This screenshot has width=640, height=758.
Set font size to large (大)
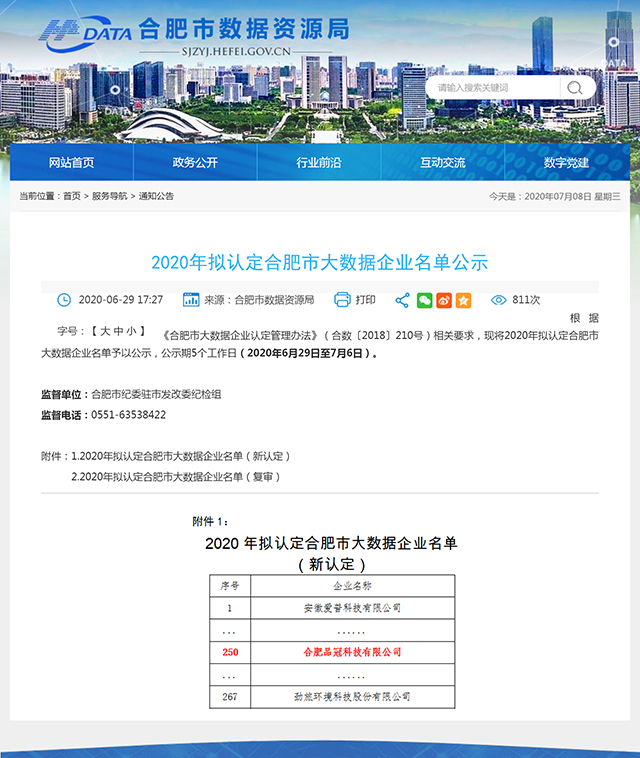pos(105,330)
